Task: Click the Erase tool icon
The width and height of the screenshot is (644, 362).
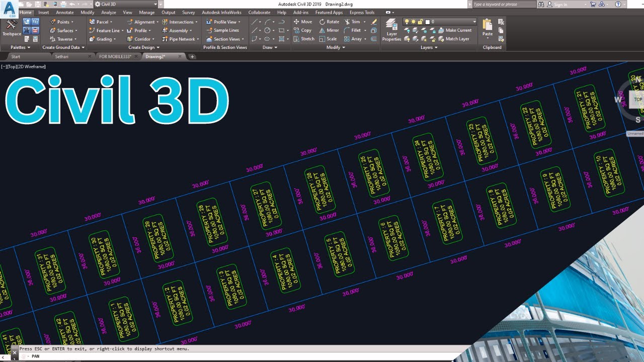Action: coord(374,22)
